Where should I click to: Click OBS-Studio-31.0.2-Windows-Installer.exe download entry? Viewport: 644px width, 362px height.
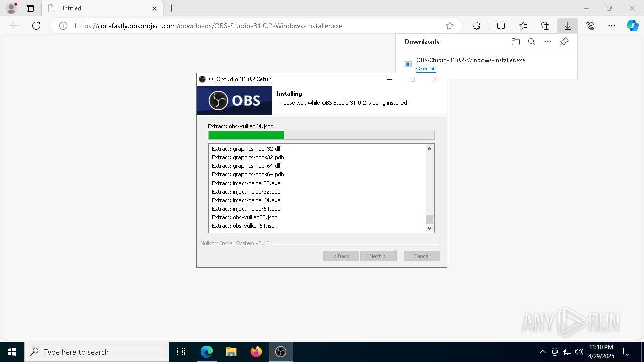pyautogui.click(x=470, y=60)
